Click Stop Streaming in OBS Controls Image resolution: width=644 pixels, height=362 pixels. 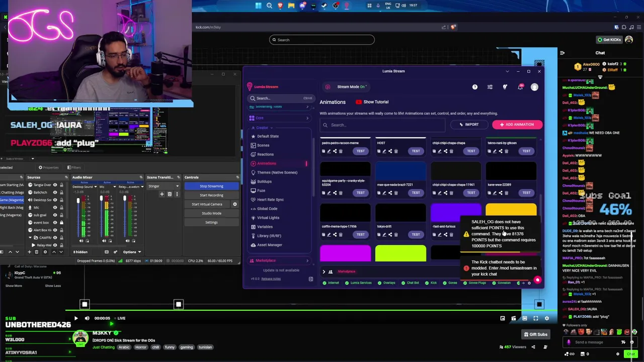click(x=211, y=186)
